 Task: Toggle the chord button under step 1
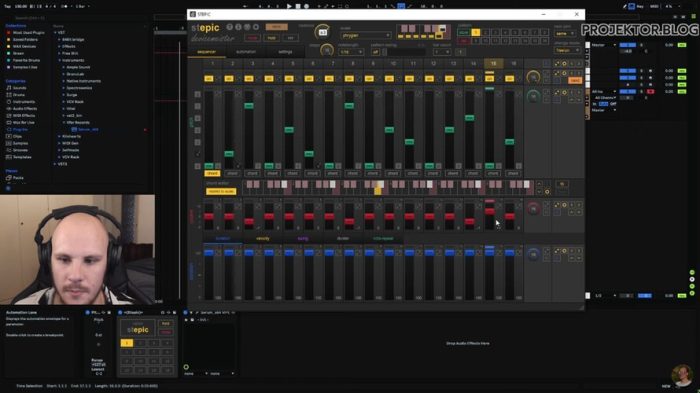pyautogui.click(x=212, y=173)
